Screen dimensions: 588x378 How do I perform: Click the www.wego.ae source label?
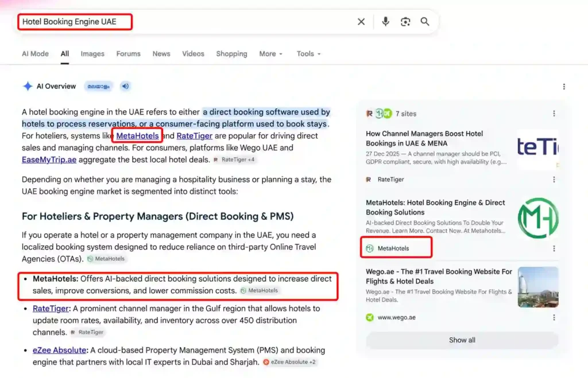[396, 317]
